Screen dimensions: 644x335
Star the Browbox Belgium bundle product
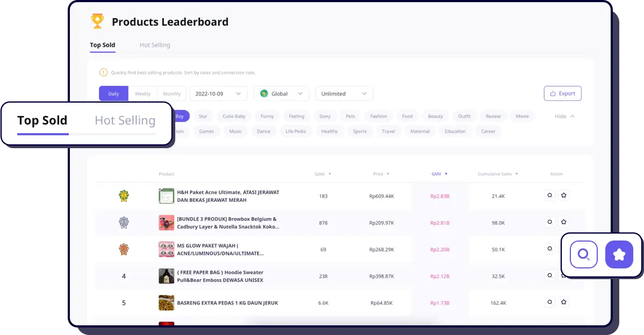563,222
